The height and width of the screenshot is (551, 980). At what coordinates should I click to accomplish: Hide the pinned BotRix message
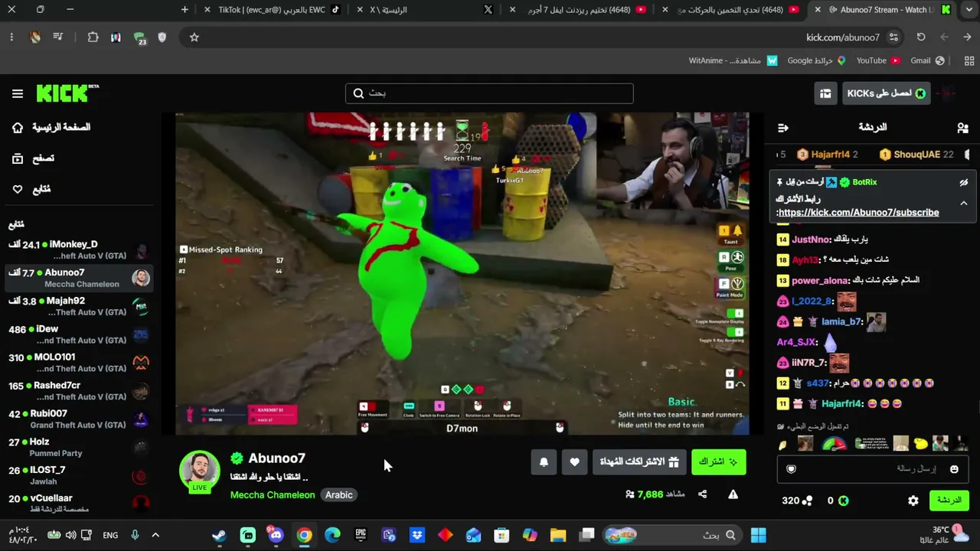[x=964, y=182]
